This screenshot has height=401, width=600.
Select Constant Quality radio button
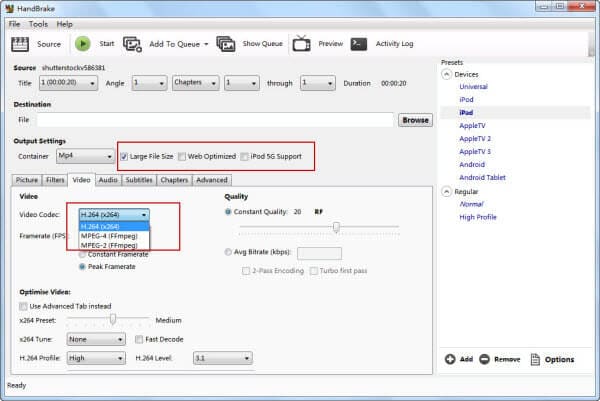click(x=228, y=212)
